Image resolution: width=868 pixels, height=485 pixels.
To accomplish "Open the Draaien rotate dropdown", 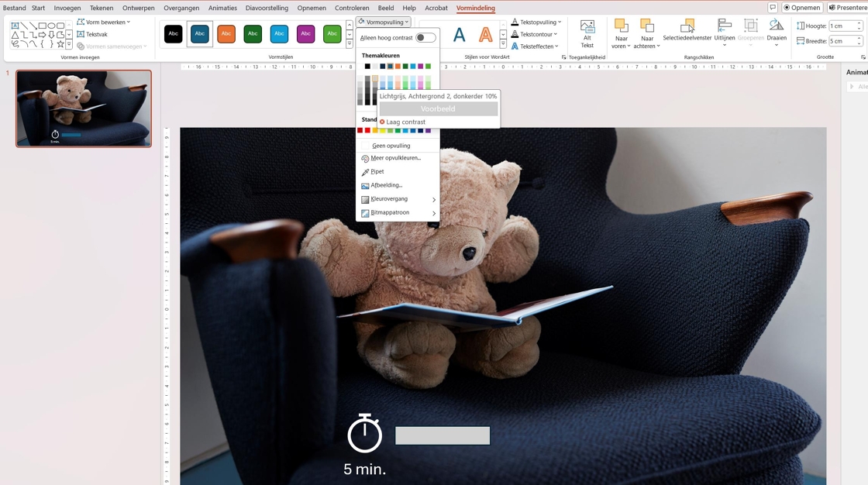I will 776,32.
